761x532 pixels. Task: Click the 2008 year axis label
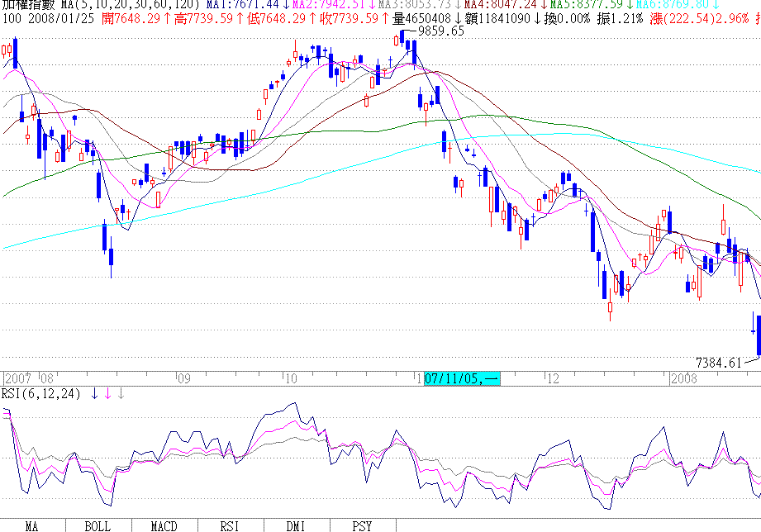(683, 378)
